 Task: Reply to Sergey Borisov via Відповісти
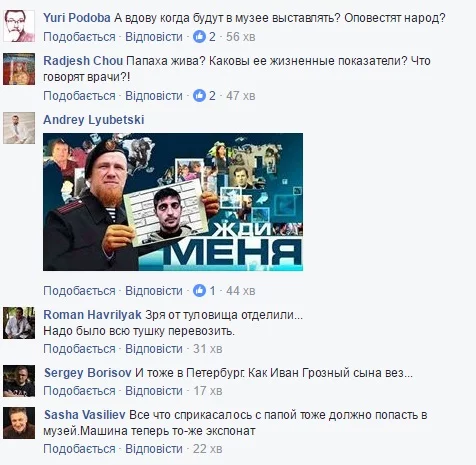(154, 391)
